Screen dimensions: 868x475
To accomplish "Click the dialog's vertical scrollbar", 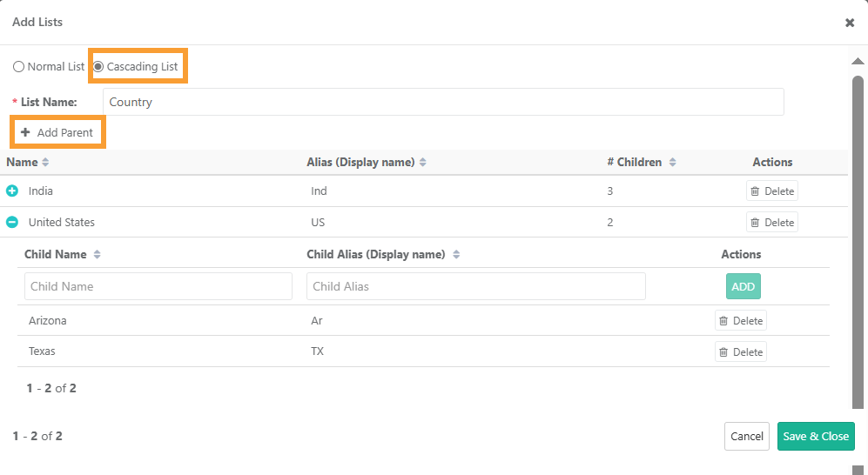I will [x=858, y=244].
